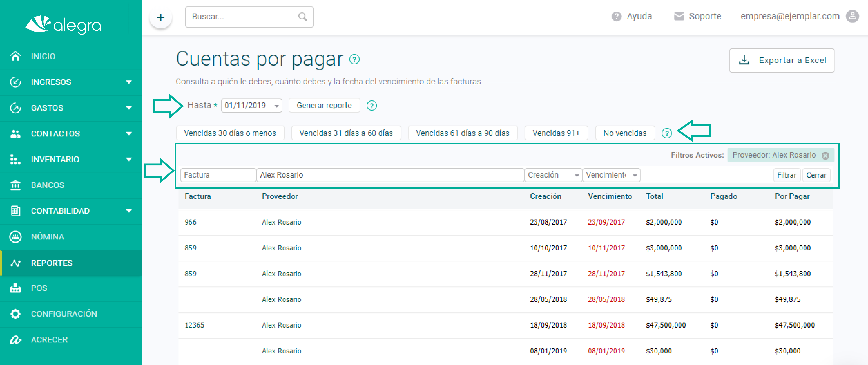Screen dimensions: 868x365
Task: Expand the Contactos menu arrow
Action: coord(129,134)
